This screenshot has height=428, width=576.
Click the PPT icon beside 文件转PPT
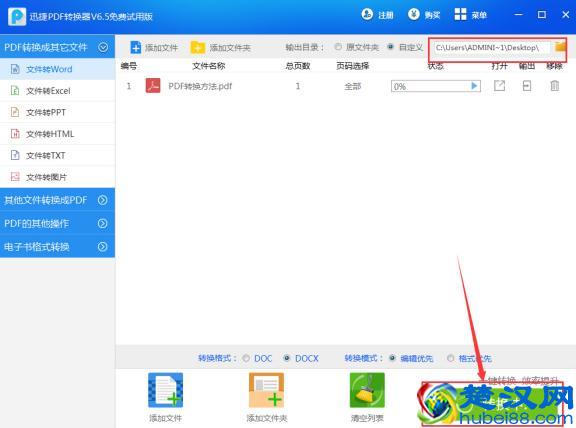tap(15, 112)
